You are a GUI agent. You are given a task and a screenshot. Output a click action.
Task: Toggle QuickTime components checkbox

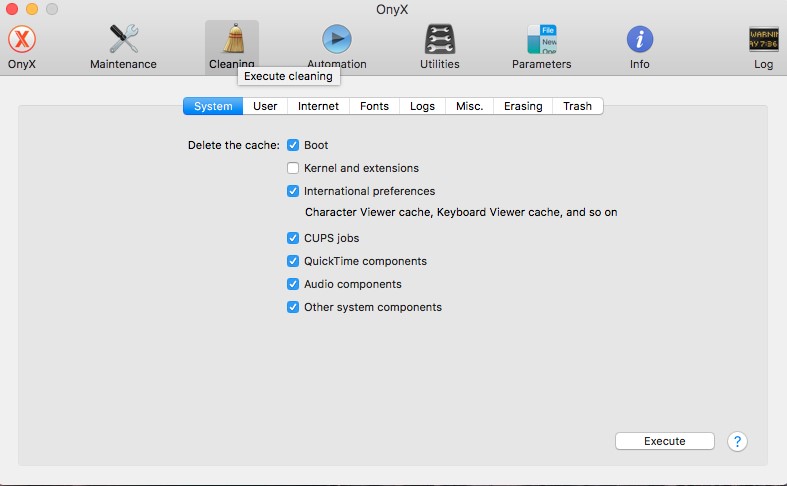click(x=293, y=261)
